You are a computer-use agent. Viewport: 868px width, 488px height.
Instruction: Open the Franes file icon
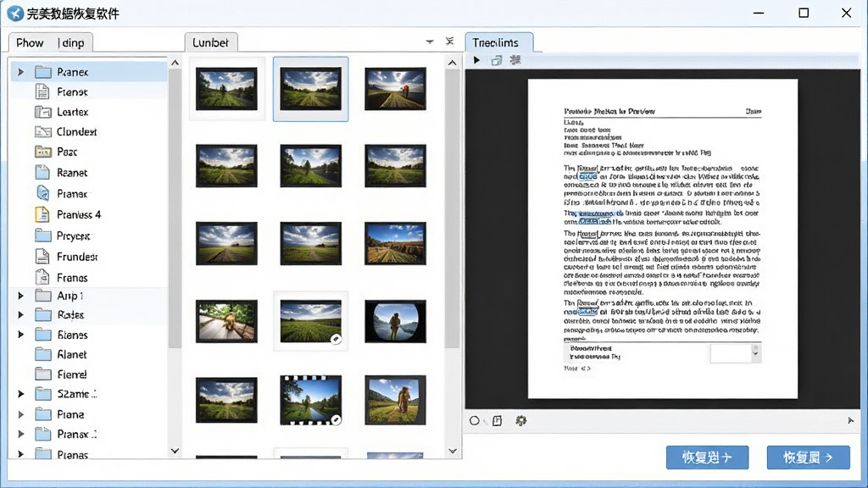pyautogui.click(x=42, y=277)
